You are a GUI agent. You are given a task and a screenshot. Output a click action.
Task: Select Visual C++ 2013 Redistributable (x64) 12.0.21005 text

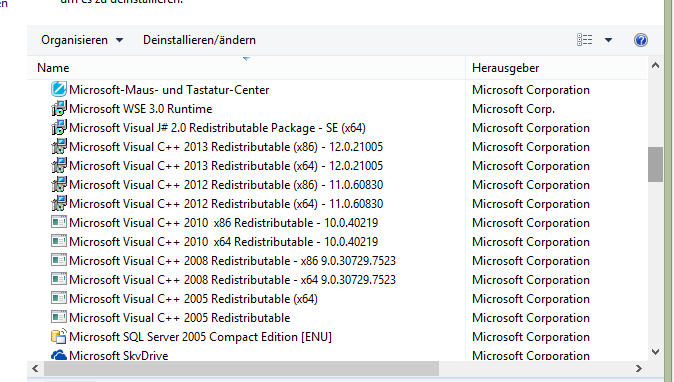coord(226,166)
